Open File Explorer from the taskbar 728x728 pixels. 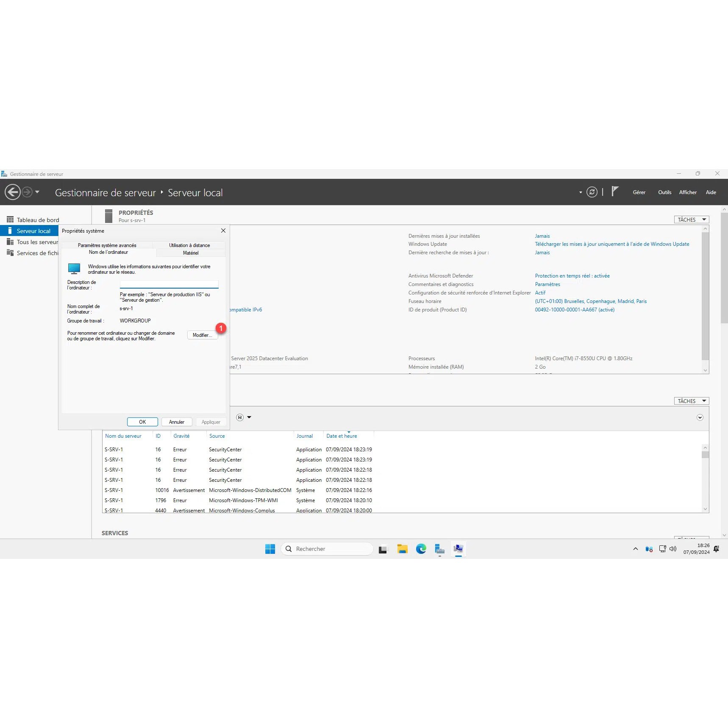(x=402, y=549)
